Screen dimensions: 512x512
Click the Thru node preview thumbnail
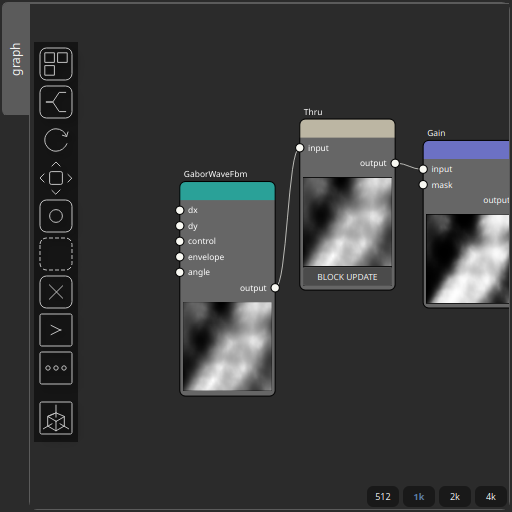pos(347,222)
